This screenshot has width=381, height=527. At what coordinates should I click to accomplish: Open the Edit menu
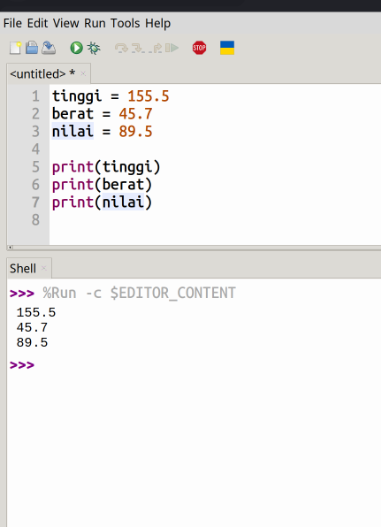(x=37, y=23)
